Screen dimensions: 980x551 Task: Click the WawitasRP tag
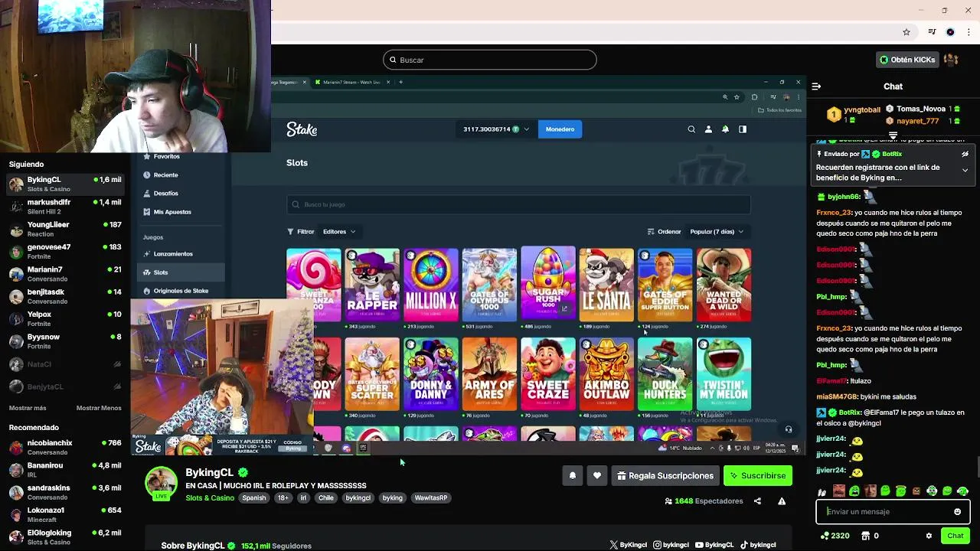(431, 497)
